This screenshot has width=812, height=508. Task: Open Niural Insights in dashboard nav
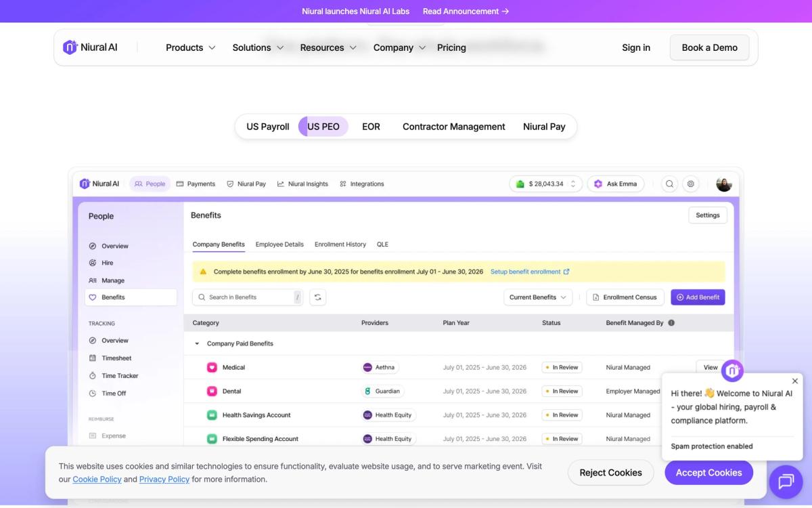point(302,184)
